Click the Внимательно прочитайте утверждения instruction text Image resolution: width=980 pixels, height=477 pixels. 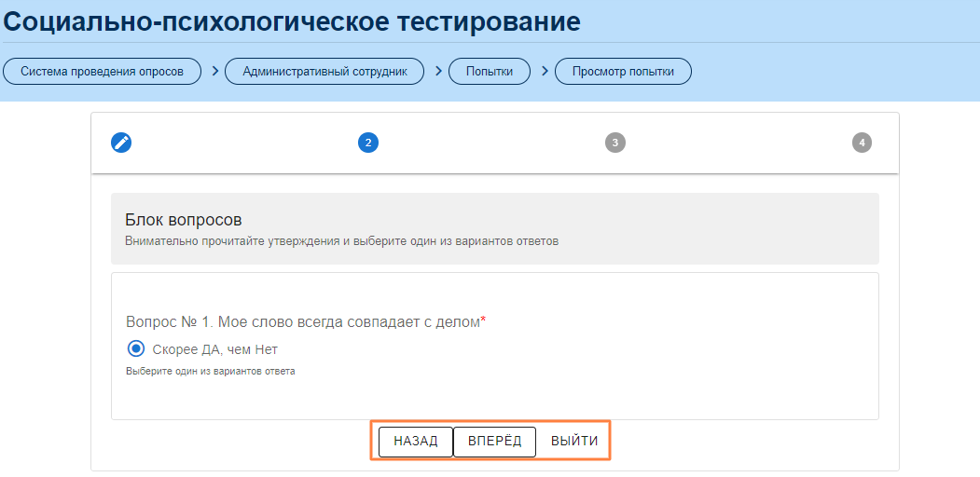pyautogui.click(x=341, y=241)
